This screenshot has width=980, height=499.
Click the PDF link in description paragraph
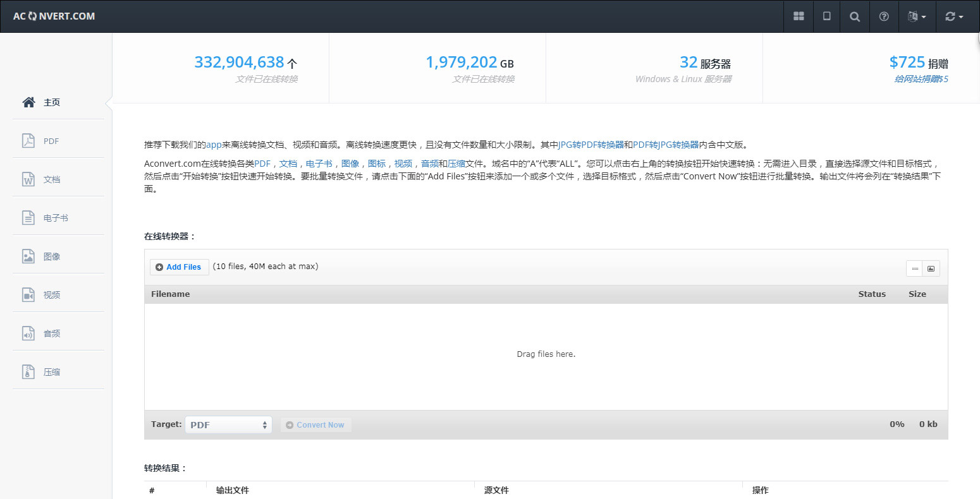click(x=262, y=164)
